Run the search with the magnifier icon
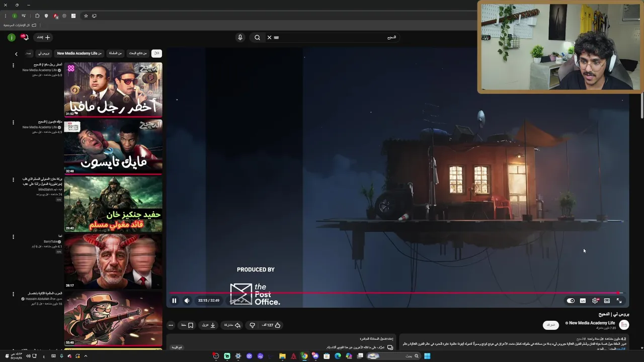 click(257, 37)
